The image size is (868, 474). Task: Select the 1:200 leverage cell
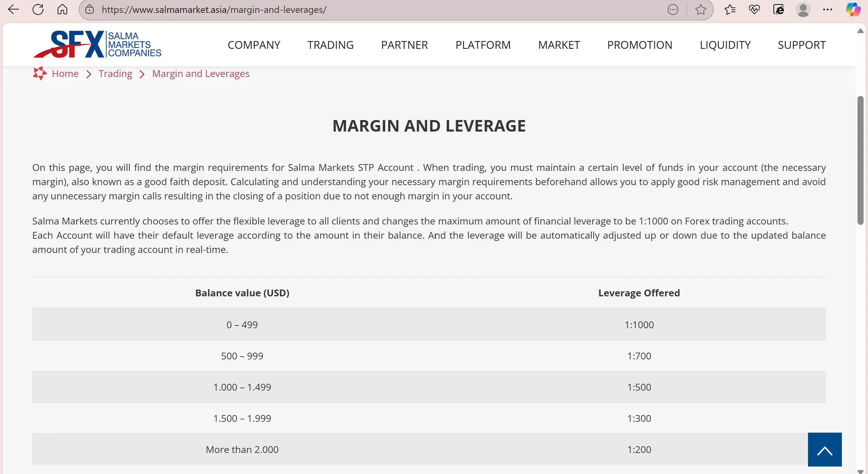[639, 449]
